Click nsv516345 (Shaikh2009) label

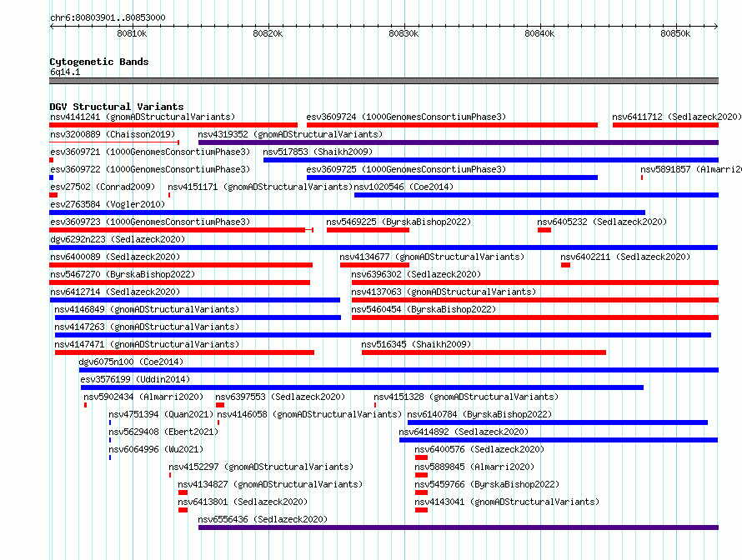(x=416, y=344)
